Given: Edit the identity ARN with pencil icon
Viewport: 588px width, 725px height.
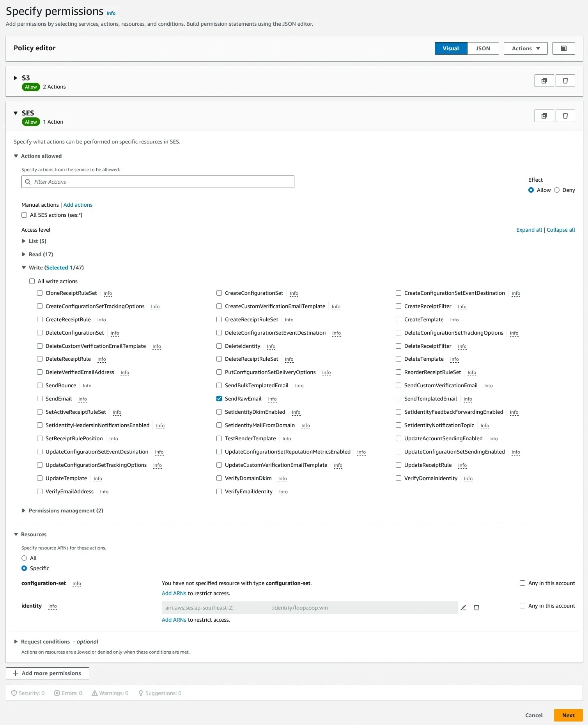Looking at the screenshot, I should (x=463, y=608).
